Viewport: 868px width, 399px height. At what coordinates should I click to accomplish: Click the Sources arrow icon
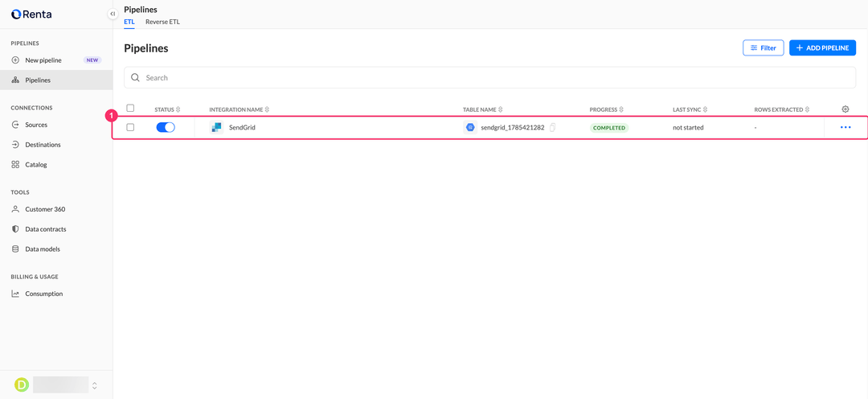click(x=15, y=125)
